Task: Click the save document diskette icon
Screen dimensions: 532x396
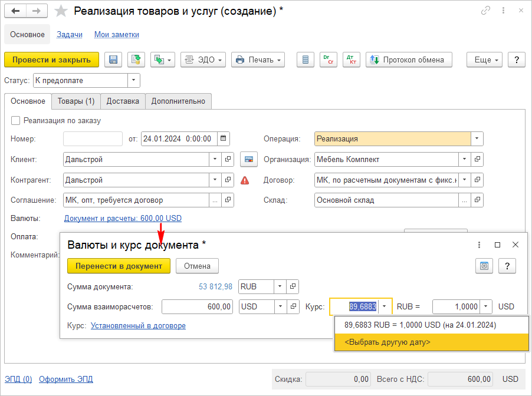Action: (x=113, y=60)
